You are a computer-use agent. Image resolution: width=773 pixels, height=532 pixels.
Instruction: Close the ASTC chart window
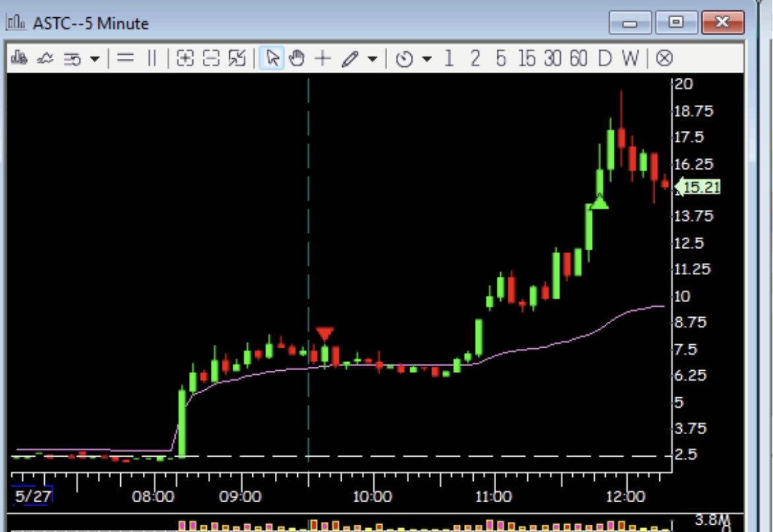723,22
